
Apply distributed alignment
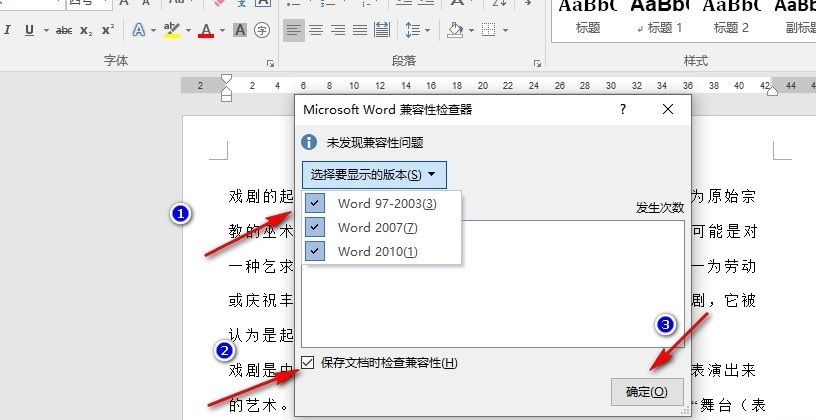(x=382, y=30)
